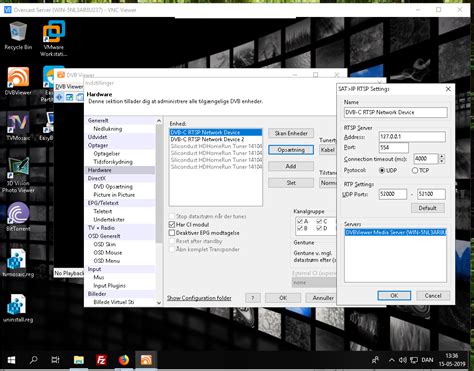Open Show Configuration folder link
The width and height of the screenshot is (474, 371).
pos(199,298)
